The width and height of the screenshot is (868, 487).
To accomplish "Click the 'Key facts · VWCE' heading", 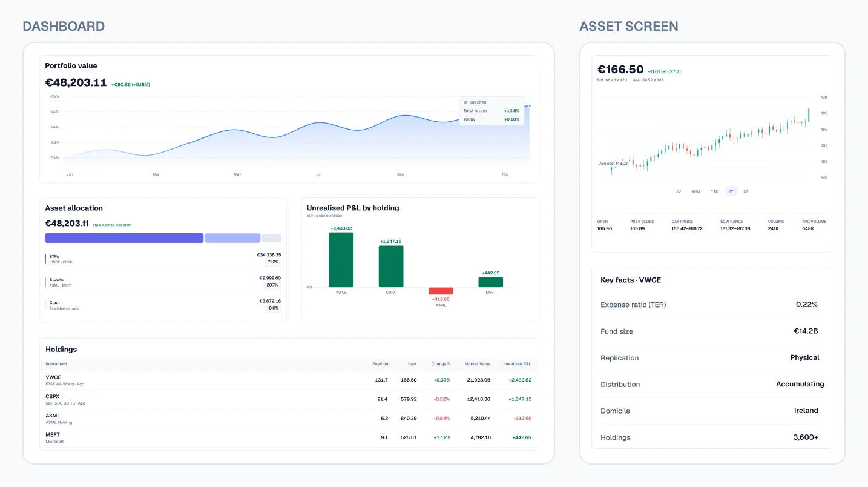I will pos(630,280).
